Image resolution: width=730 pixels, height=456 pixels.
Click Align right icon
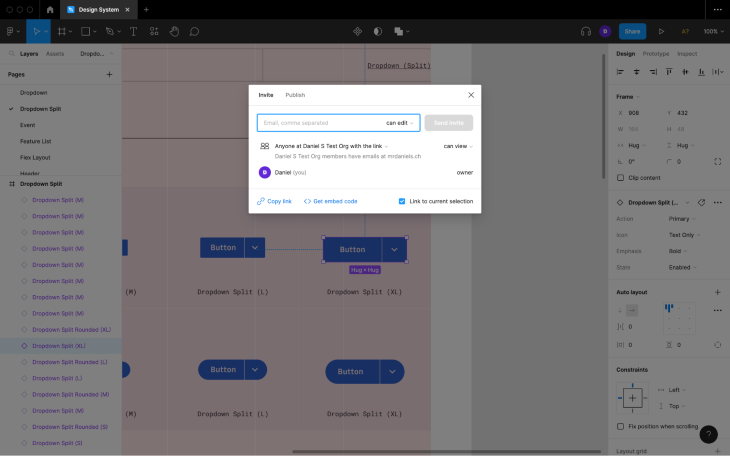[x=653, y=72]
